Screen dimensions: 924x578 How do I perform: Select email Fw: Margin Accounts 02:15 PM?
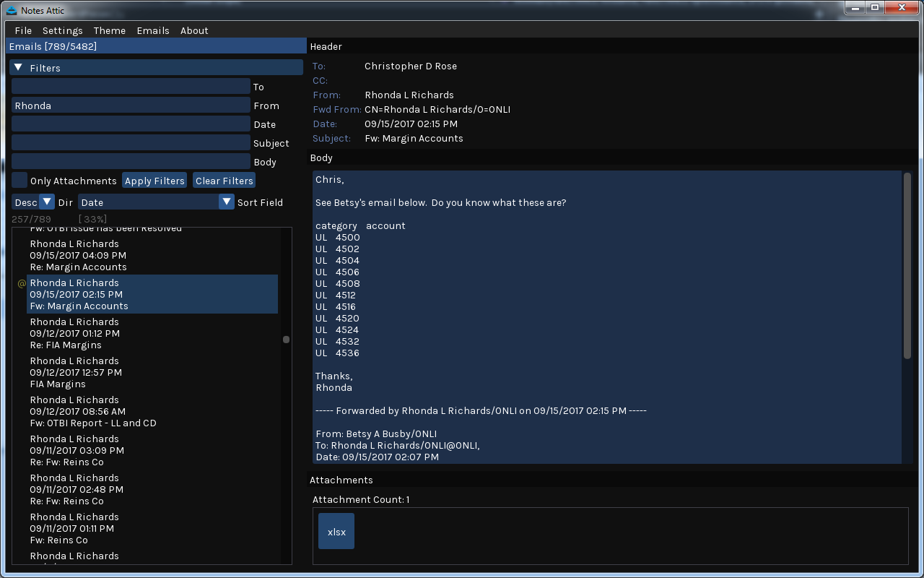(x=152, y=294)
